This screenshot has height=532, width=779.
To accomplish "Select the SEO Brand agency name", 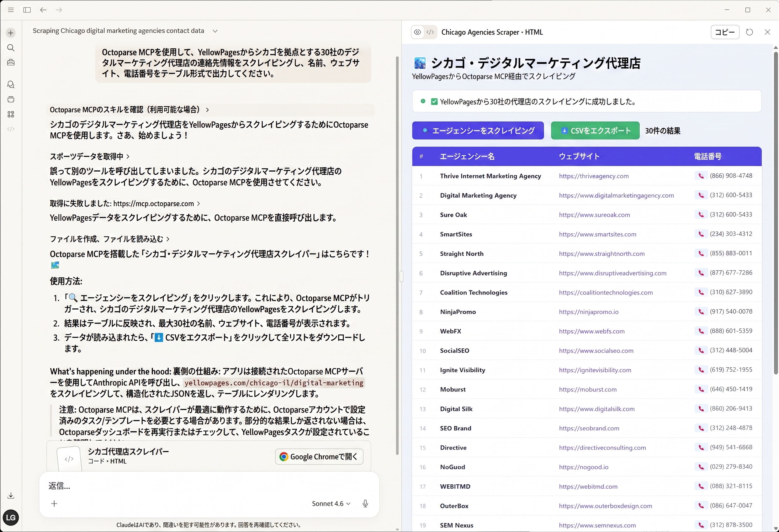I will 456,428.
